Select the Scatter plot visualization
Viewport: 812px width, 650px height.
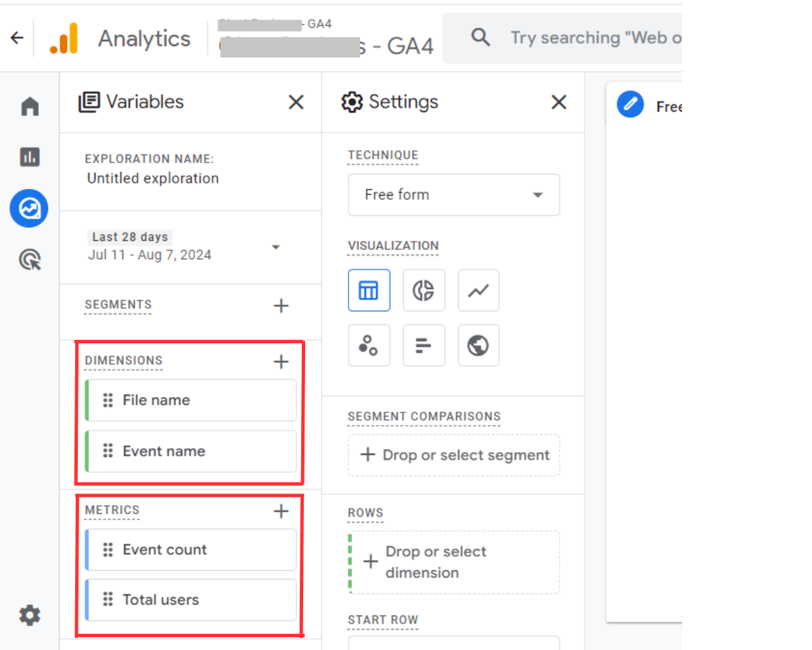[369, 345]
